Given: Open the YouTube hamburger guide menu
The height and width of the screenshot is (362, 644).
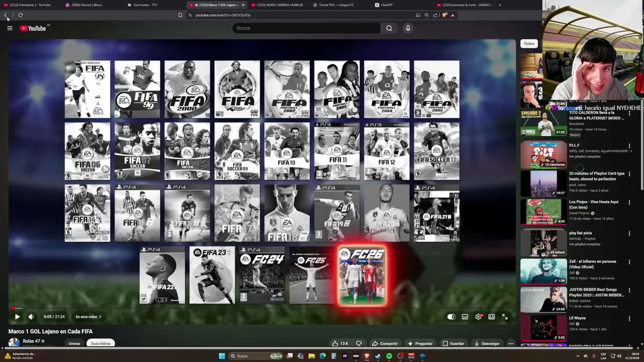Looking at the screenshot, I should pyautogui.click(x=10, y=28).
